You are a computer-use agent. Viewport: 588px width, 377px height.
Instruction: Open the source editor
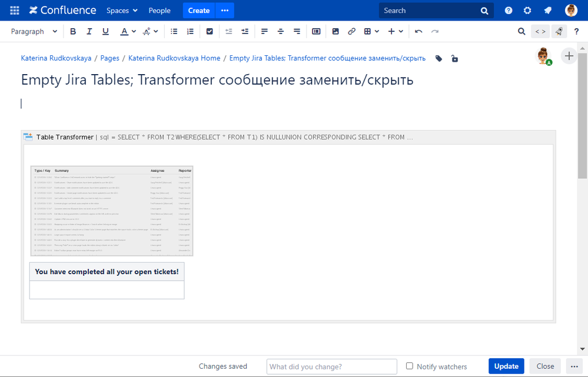pyautogui.click(x=540, y=32)
